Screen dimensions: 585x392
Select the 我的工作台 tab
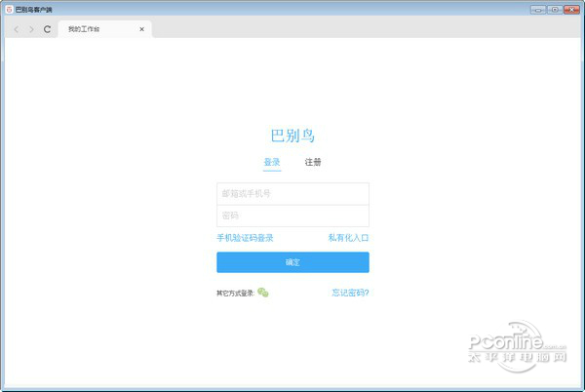point(105,29)
